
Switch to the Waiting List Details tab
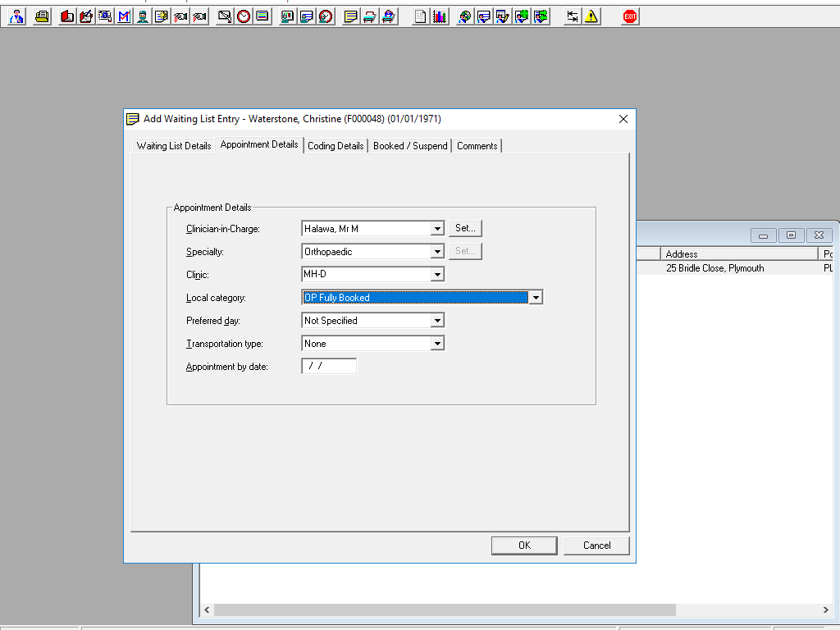(x=174, y=146)
